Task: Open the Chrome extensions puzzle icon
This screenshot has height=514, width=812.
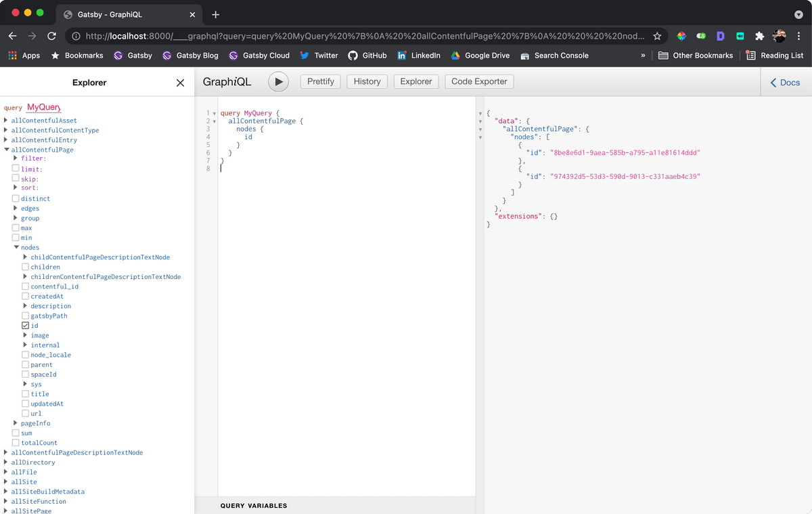Action: point(759,36)
